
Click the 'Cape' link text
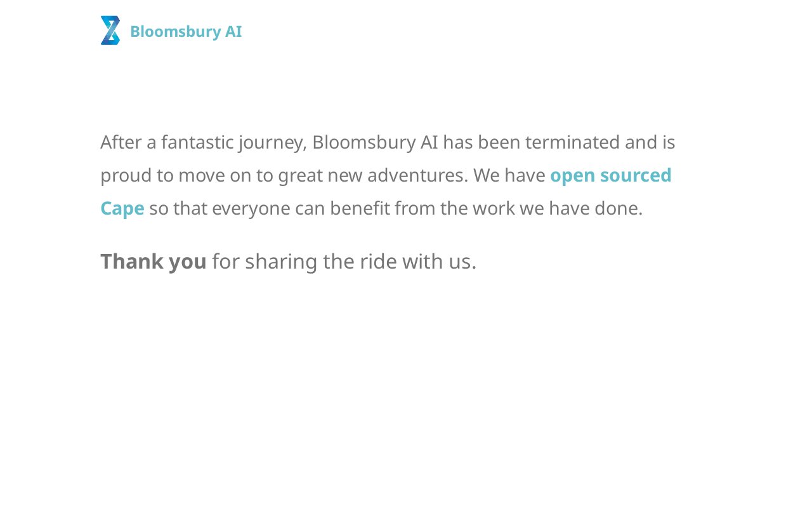[x=122, y=208]
